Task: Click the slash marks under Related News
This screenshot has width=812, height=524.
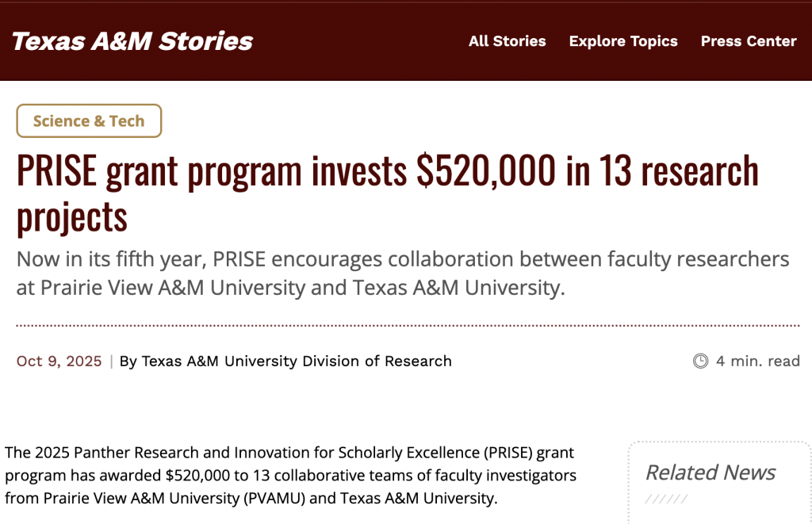Action: click(665, 499)
